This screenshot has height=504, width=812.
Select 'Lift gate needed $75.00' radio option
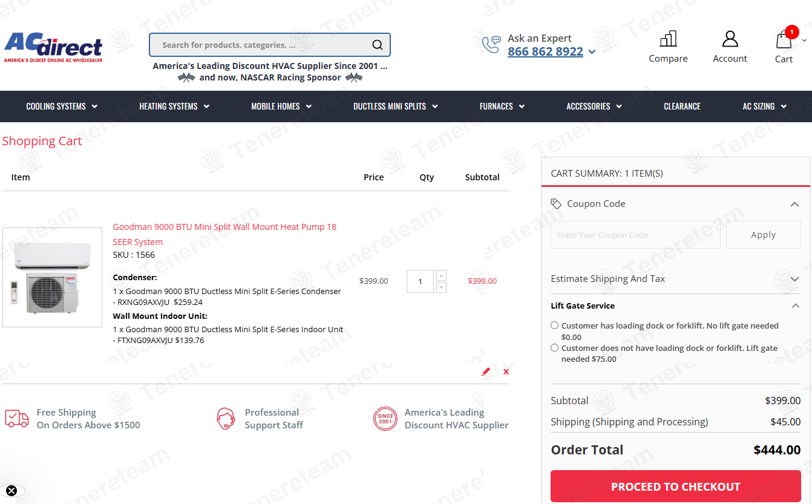554,348
